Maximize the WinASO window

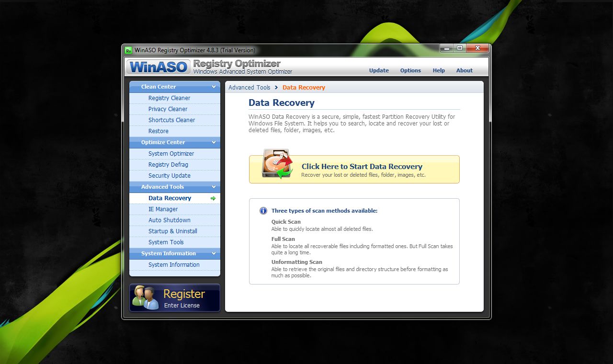point(459,48)
